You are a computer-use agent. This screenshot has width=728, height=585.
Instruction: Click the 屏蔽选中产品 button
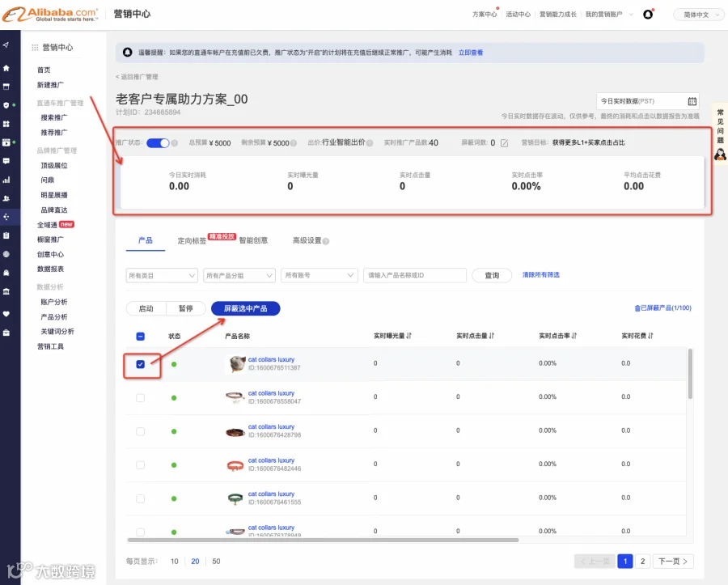[x=246, y=308]
